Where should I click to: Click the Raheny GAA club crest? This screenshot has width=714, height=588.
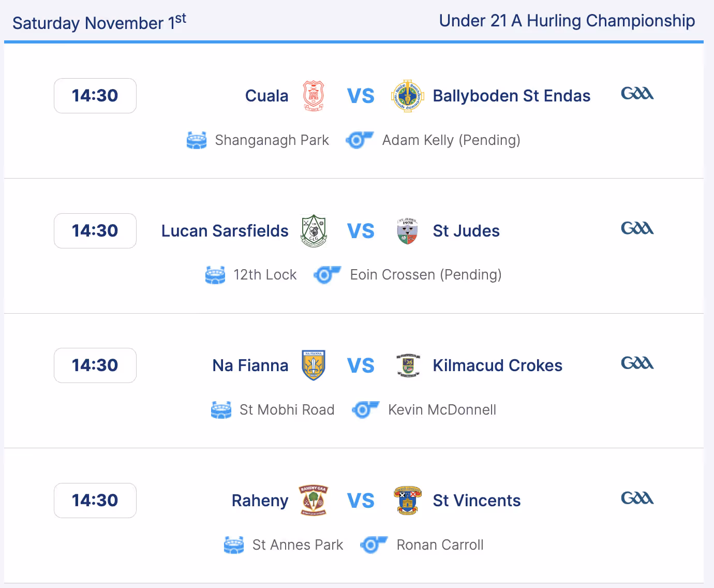314,501
